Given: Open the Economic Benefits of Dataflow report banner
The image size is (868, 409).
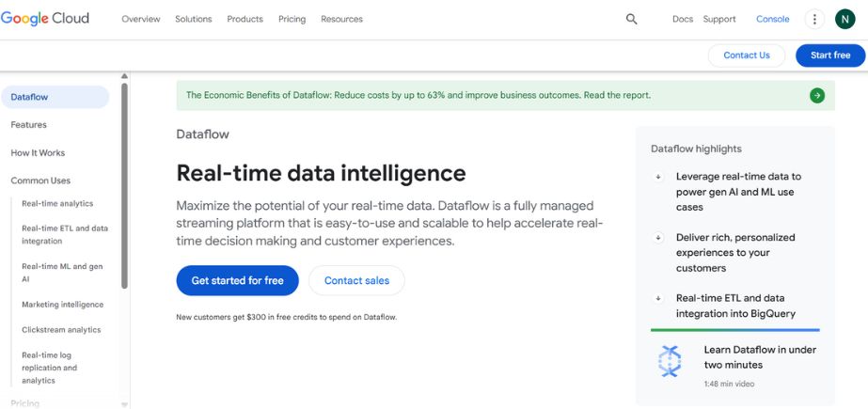Looking at the screenshot, I should (x=505, y=95).
